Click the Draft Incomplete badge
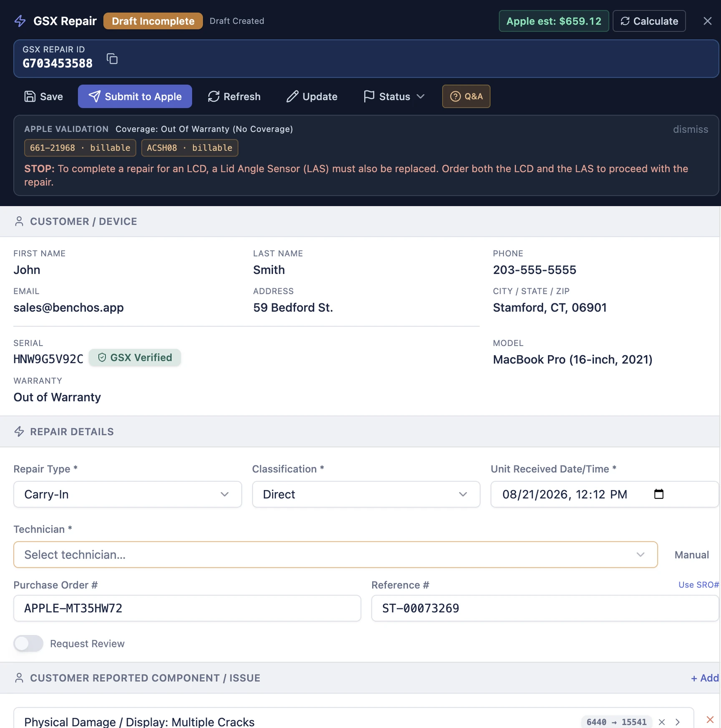This screenshot has width=721, height=728. point(153,21)
